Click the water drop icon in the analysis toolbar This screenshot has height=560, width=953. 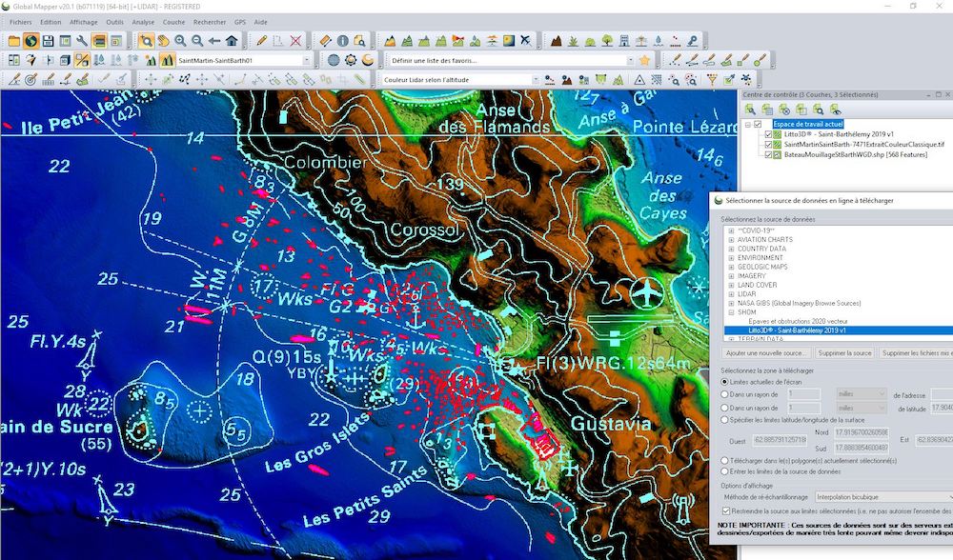pos(659,41)
